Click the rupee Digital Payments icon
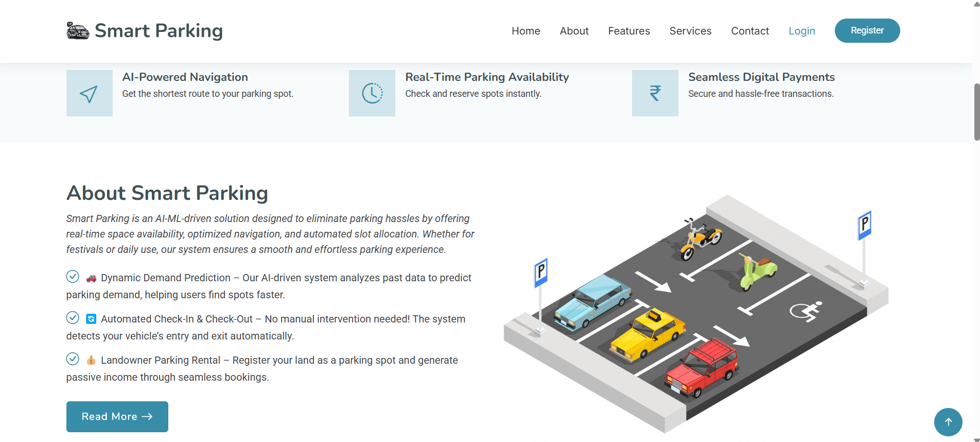This screenshot has width=980, height=442. (655, 93)
